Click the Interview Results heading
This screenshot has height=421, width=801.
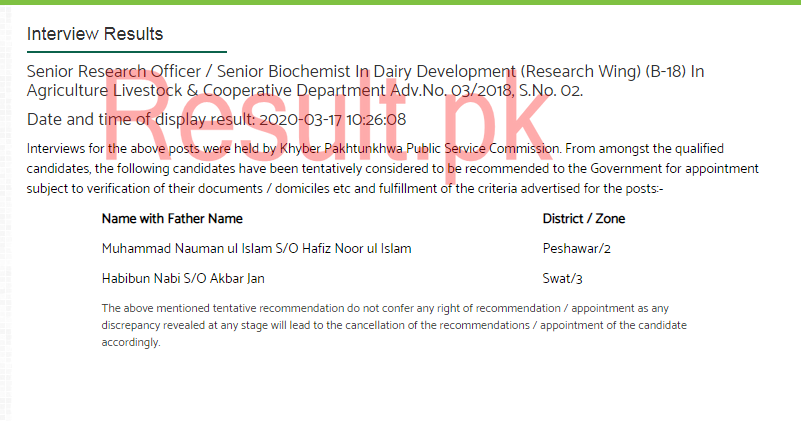pyautogui.click(x=95, y=34)
